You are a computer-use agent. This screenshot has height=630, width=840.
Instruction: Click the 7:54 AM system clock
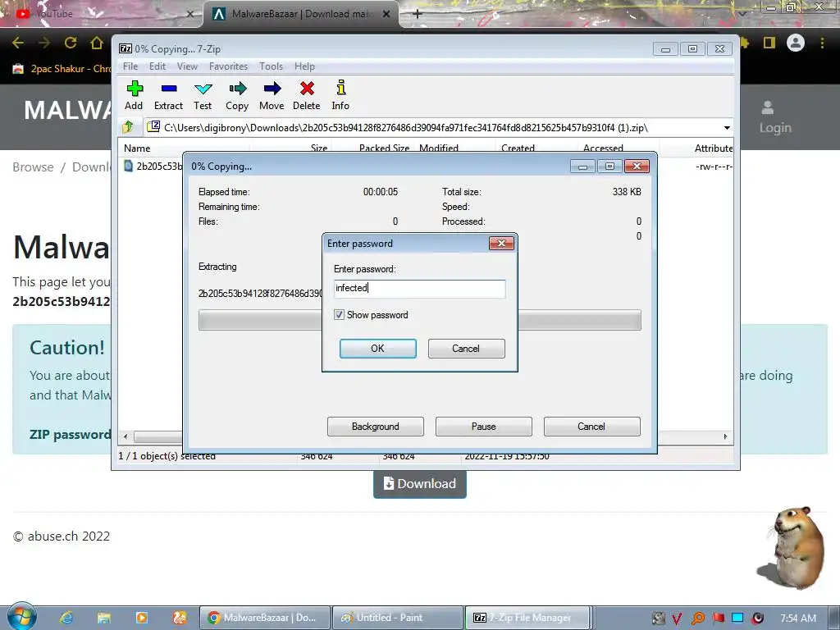pyautogui.click(x=798, y=619)
